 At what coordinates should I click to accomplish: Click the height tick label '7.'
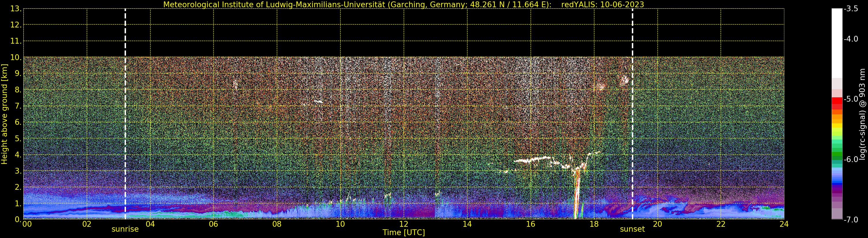pos(18,106)
